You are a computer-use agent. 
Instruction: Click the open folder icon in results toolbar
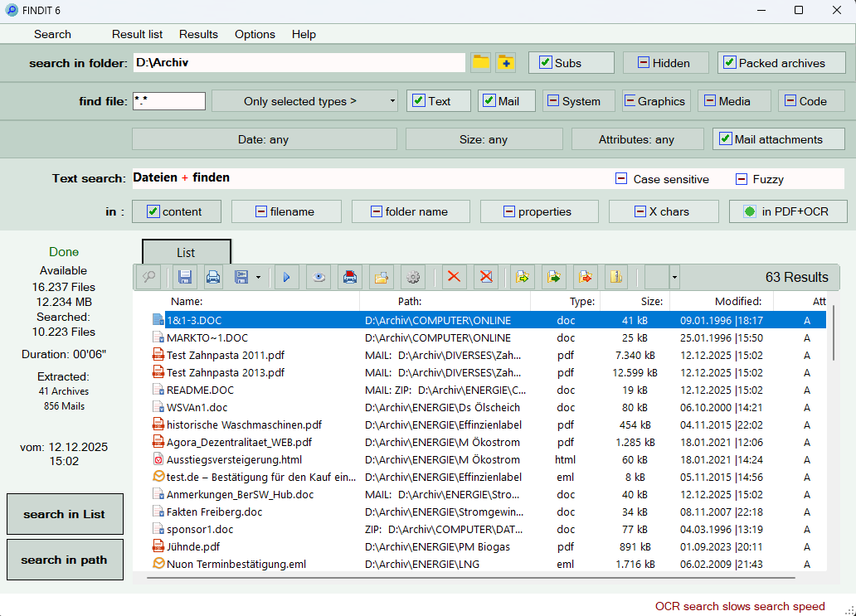tap(381, 277)
